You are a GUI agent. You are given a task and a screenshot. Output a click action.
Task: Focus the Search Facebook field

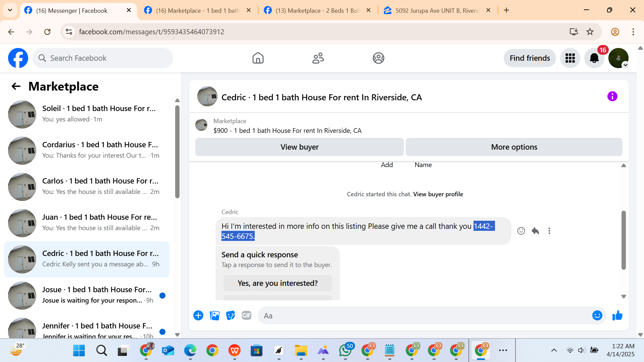(x=103, y=58)
